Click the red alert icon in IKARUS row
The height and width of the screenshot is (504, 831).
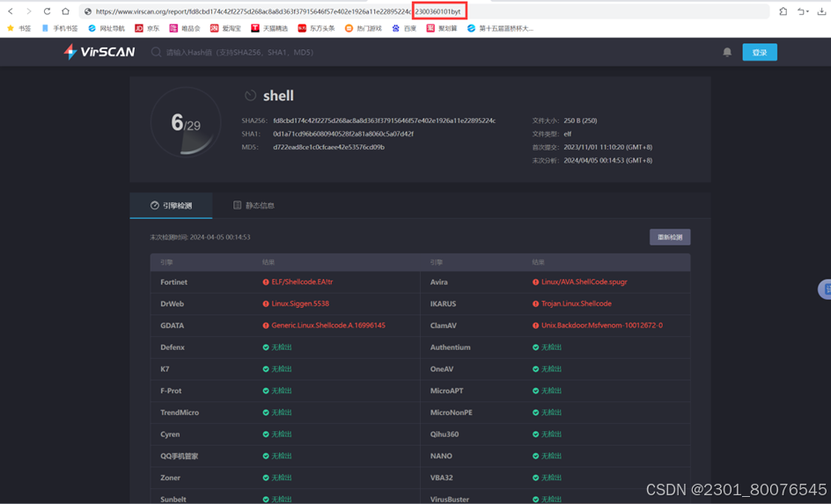coord(535,303)
